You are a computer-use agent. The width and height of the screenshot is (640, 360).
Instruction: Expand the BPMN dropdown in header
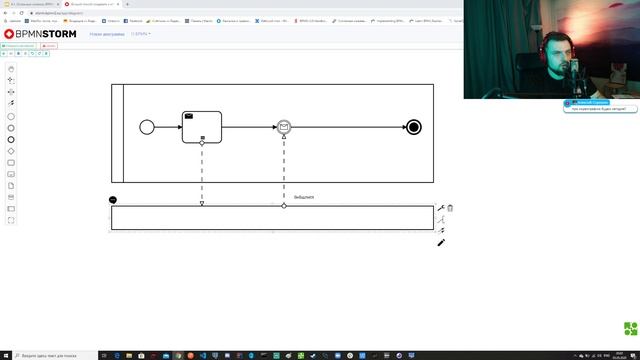pos(141,34)
